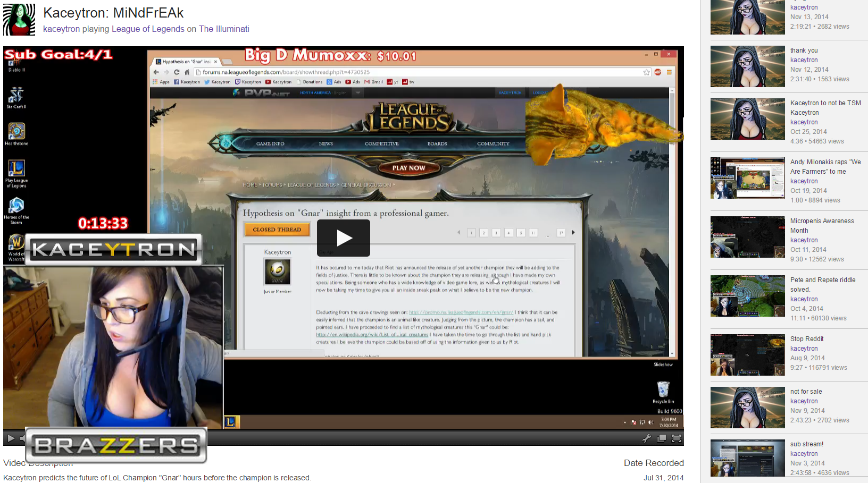Click the thumbnail of the Nov 13, 2014 video
The height and width of the screenshot is (483, 868).
tap(747, 17)
